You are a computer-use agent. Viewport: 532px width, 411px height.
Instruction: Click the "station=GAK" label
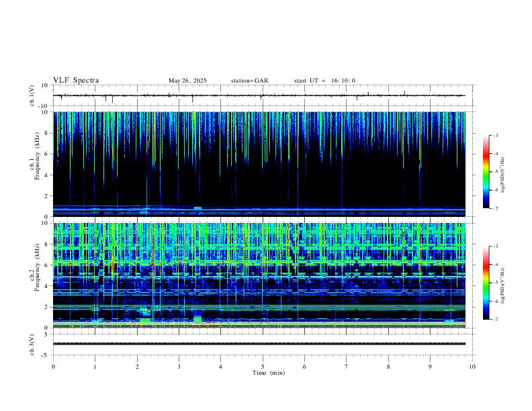pos(249,81)
